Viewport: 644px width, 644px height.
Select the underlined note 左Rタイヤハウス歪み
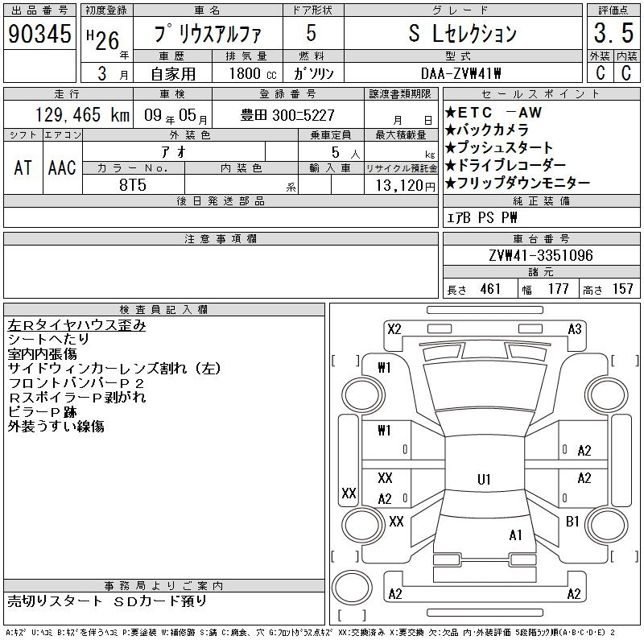click(x=76, y=325)
